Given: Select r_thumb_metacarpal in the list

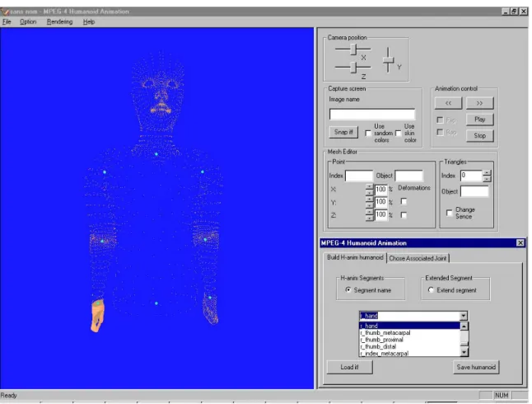Looking at the screenshot, I should tap(409, 332).
